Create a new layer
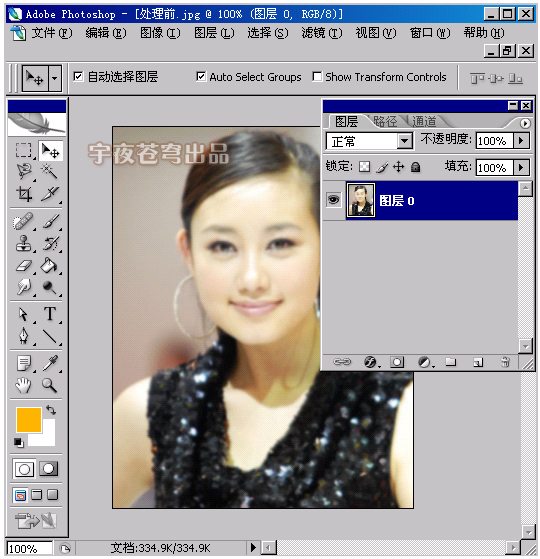Screen dimensions: 540x559 coord(478,363)
